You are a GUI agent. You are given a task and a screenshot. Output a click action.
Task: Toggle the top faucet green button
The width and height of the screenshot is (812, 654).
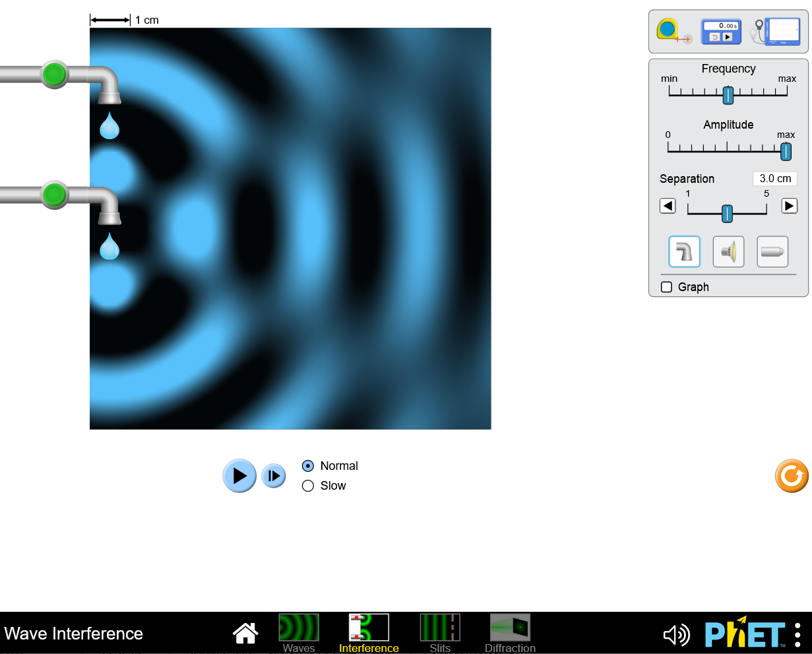(54, 74)
